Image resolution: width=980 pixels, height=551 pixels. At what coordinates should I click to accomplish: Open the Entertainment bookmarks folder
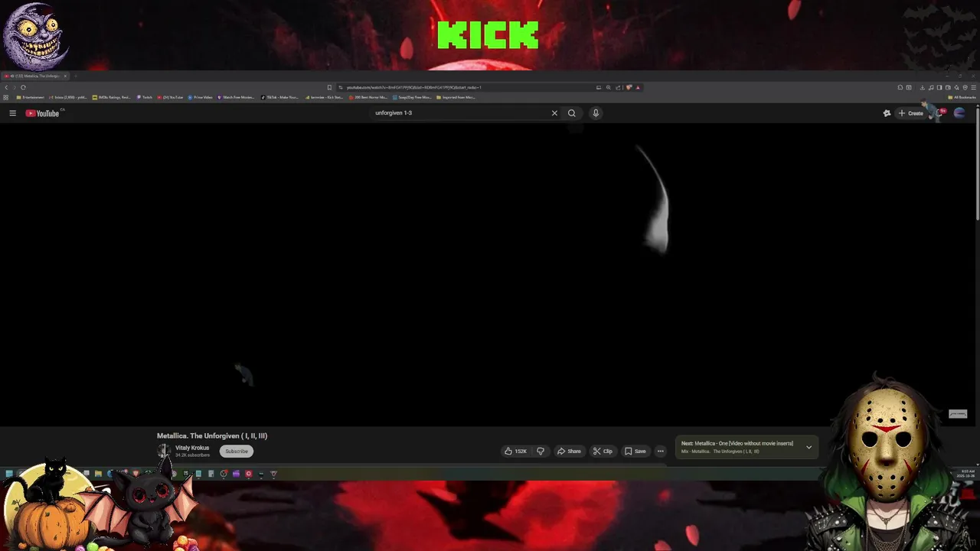[31, 97]
